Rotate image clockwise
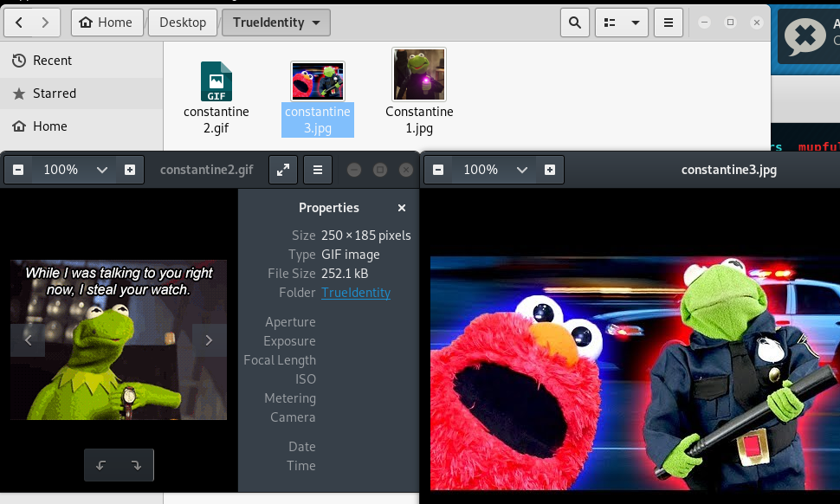The height and width of the screenshot is (504, 840). [x=136, y=465]
